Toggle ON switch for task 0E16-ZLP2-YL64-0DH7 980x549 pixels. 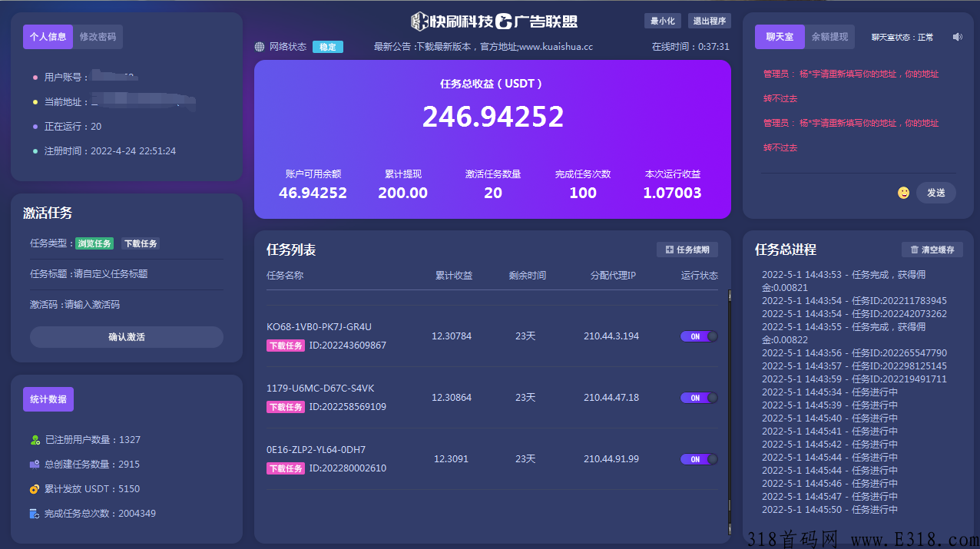[x=699, y=459]
